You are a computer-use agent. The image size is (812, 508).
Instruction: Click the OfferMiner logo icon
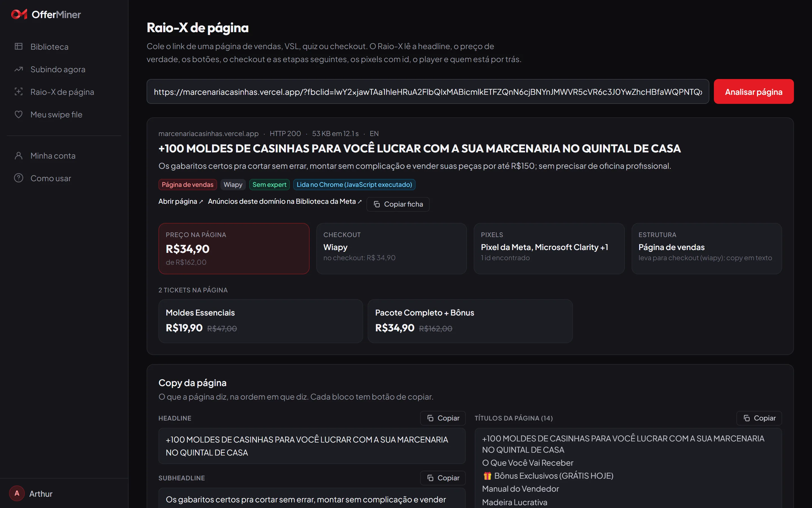[19, 14]
